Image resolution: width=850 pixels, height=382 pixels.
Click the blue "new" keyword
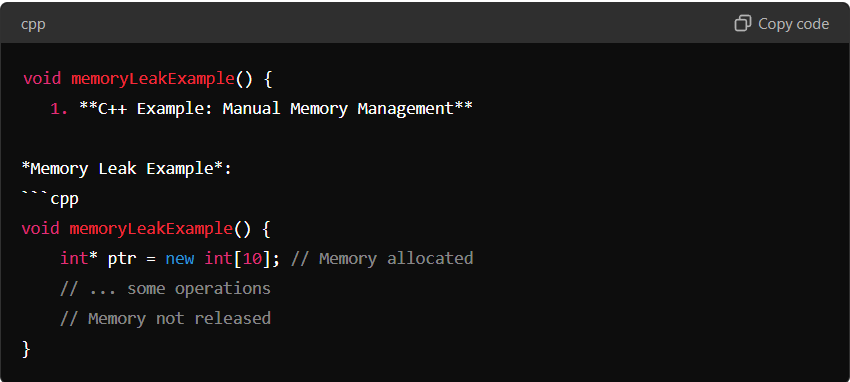[180, 258]
